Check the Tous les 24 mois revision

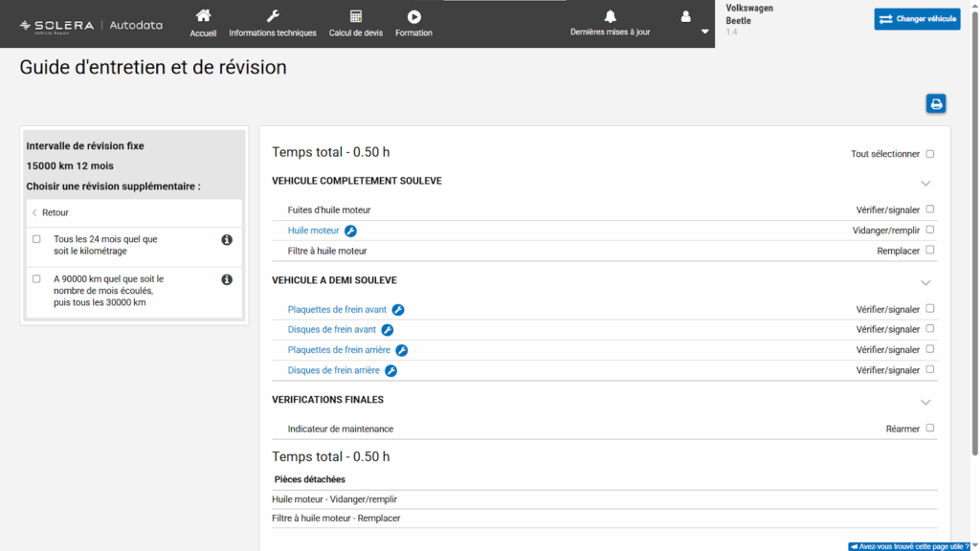36,239
